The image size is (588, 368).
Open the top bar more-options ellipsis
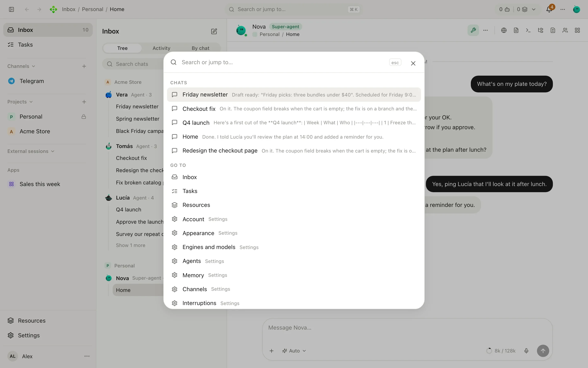point(563,9)
